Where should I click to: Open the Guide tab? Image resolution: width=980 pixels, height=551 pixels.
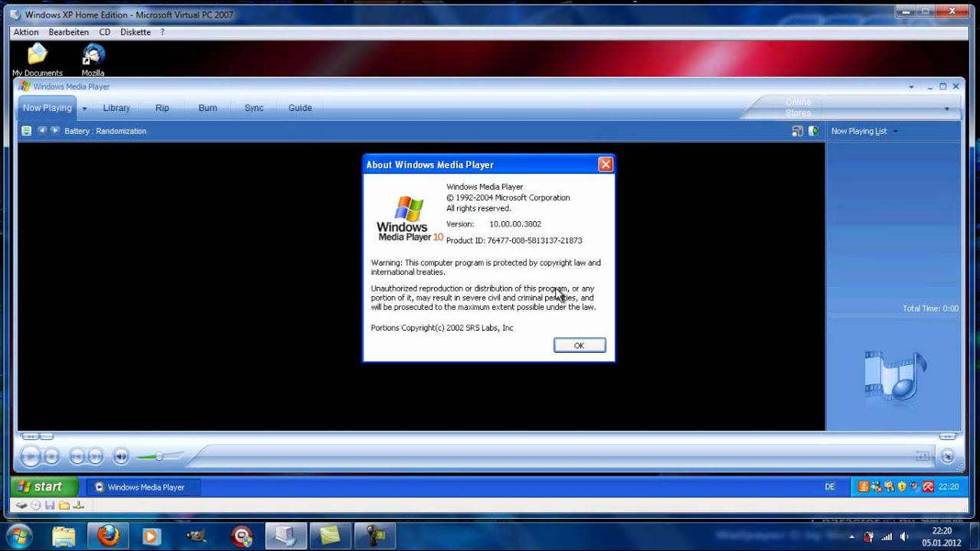point(300,108)
